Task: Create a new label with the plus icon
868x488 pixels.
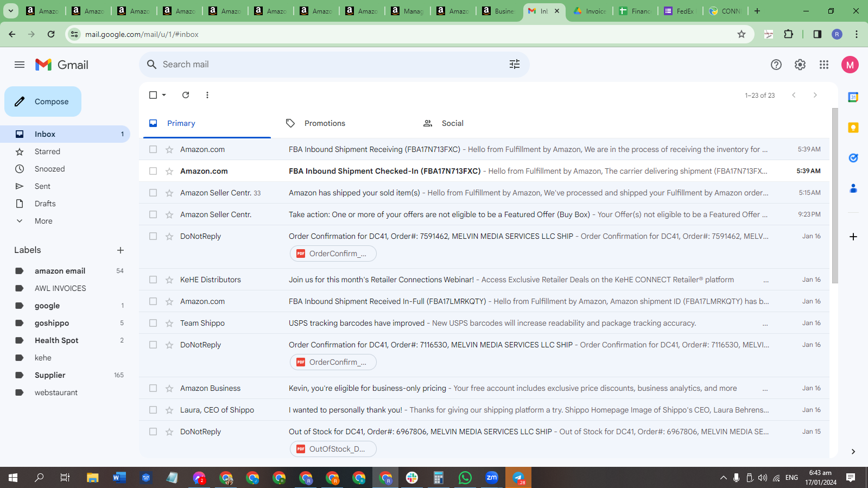Action: pos(121,250)
